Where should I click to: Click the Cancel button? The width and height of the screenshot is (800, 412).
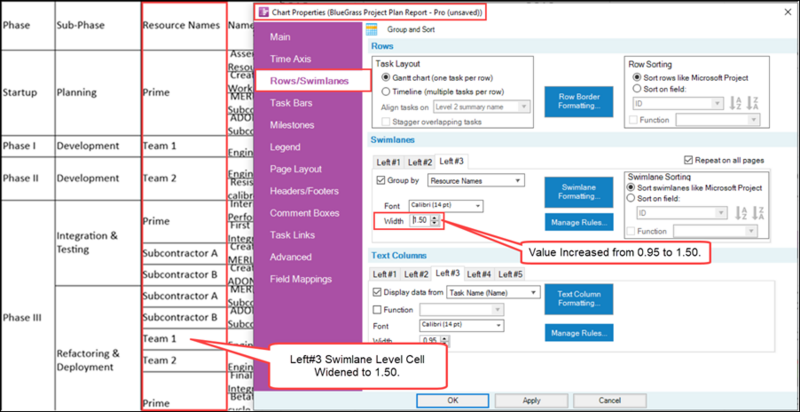(610, 400)
